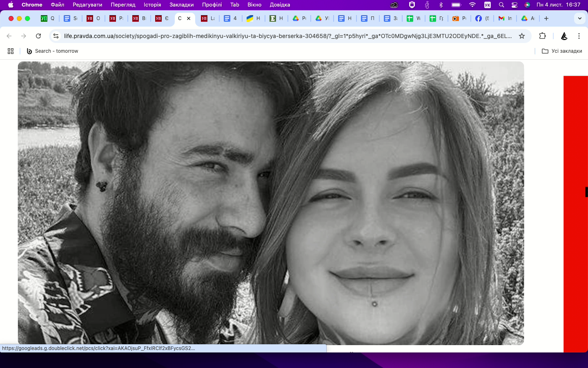
Task: Open the Extensions puzzle icon
Action: pos(542,36)
